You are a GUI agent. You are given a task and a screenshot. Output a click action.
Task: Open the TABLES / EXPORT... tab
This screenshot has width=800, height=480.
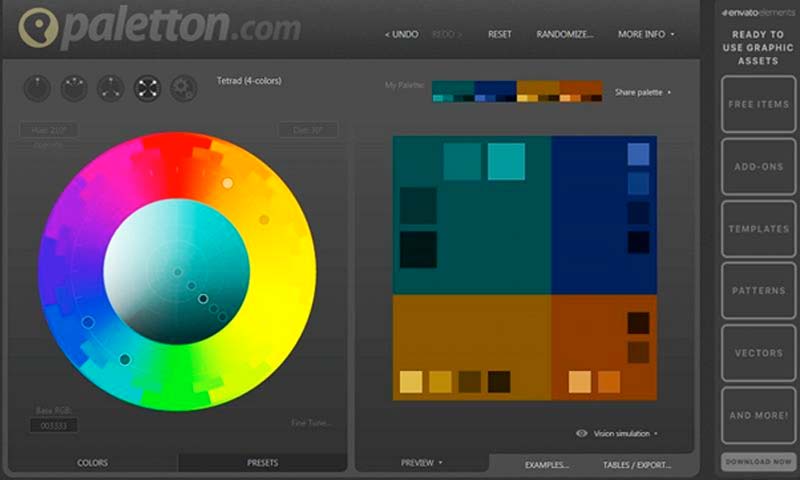[637, 465]
